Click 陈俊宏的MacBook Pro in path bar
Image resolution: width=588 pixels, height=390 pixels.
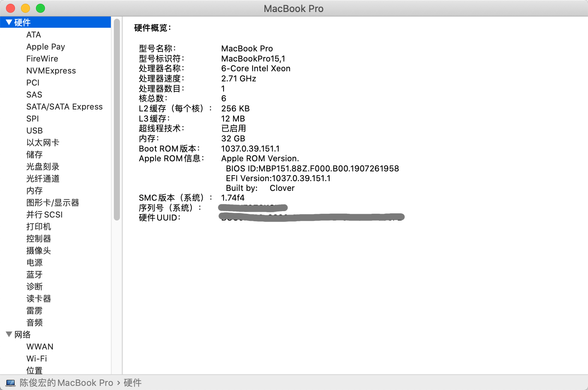point(66,383)
